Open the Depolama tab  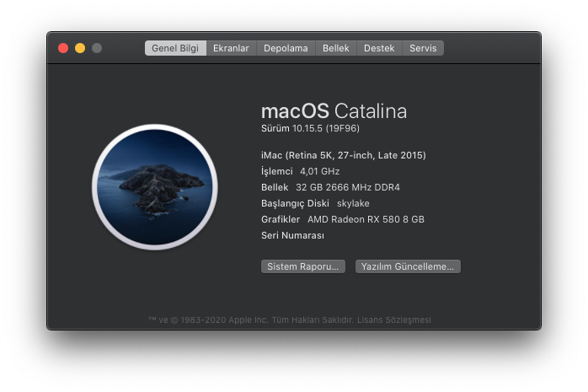[x=286, y=48]
